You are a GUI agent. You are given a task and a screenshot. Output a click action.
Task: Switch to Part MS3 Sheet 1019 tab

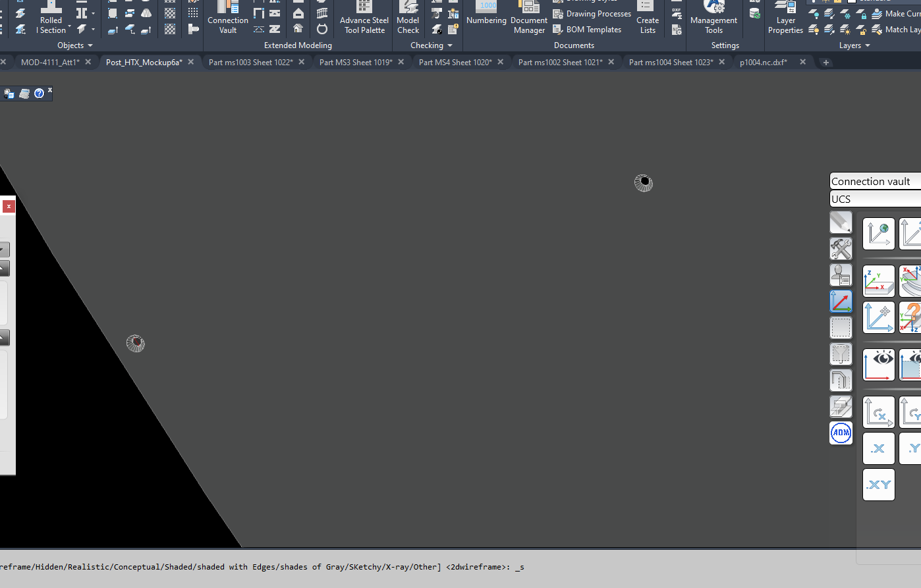click(356, 62)
